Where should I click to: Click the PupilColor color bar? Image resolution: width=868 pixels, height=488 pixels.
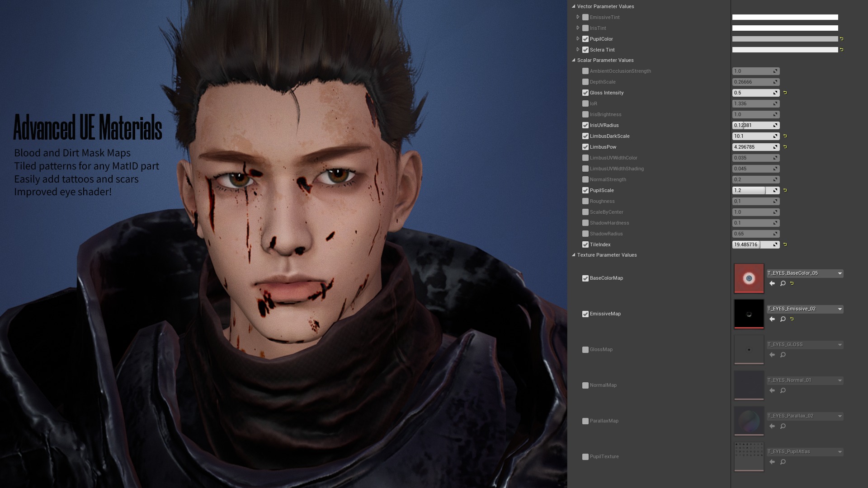click(x=785, y=39)
